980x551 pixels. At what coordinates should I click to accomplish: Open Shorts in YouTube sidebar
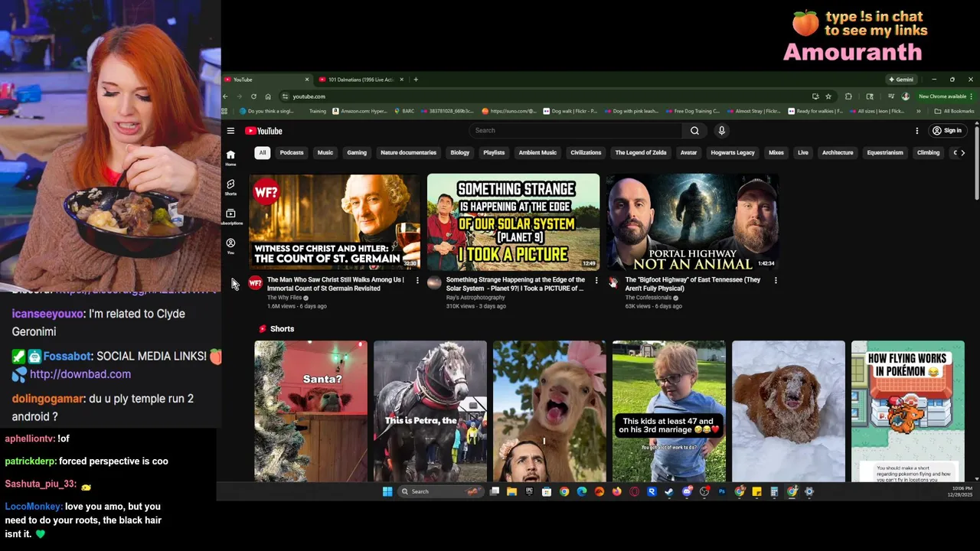(230, 187)
